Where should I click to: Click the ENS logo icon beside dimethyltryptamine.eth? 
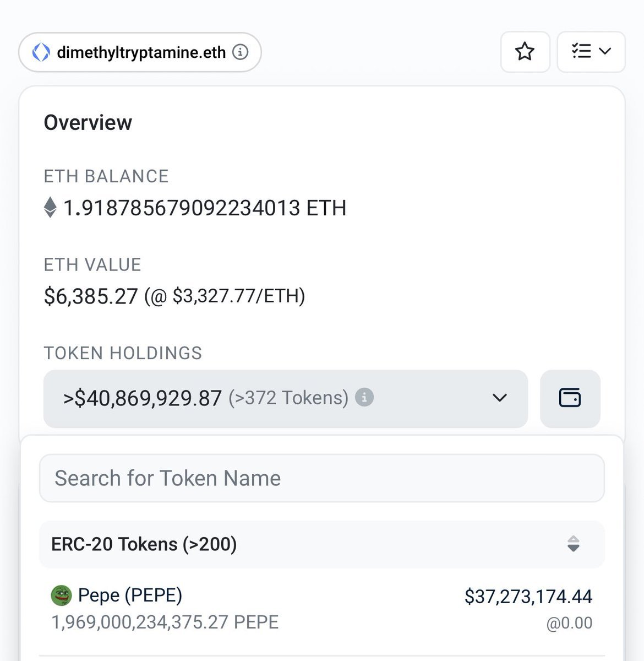[x=41, y=52]
